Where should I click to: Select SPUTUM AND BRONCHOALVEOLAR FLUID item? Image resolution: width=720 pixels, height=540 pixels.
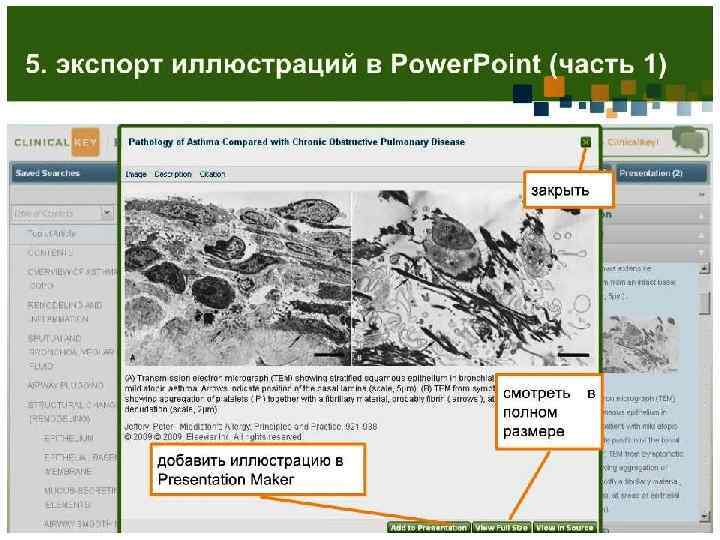pyautogui.click(x=70, y=352)
